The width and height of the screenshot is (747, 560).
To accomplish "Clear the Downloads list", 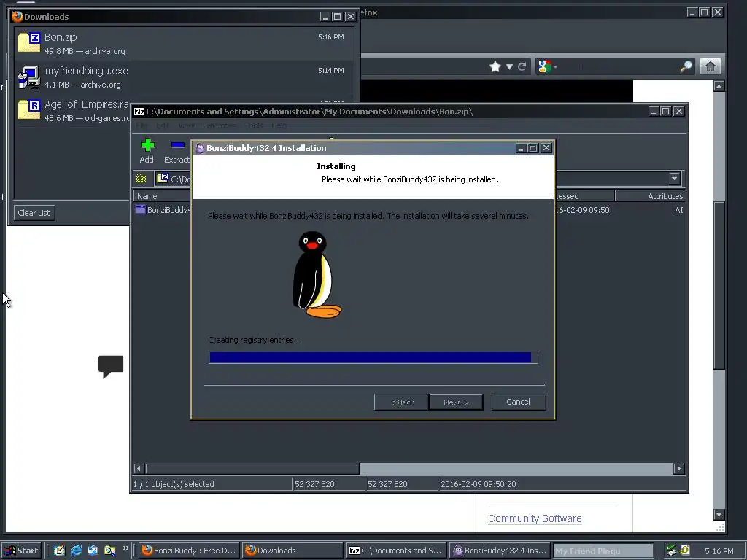I will [34, 213].
